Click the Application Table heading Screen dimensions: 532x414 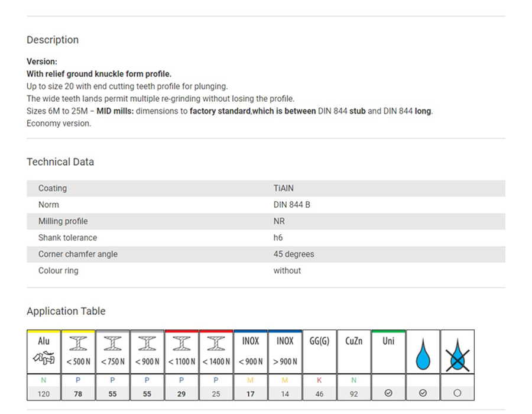tap(66, 311)
